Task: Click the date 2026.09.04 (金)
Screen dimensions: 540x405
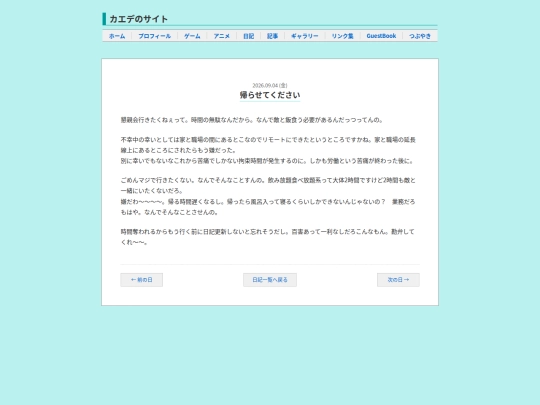Action: tap(270, 85)
